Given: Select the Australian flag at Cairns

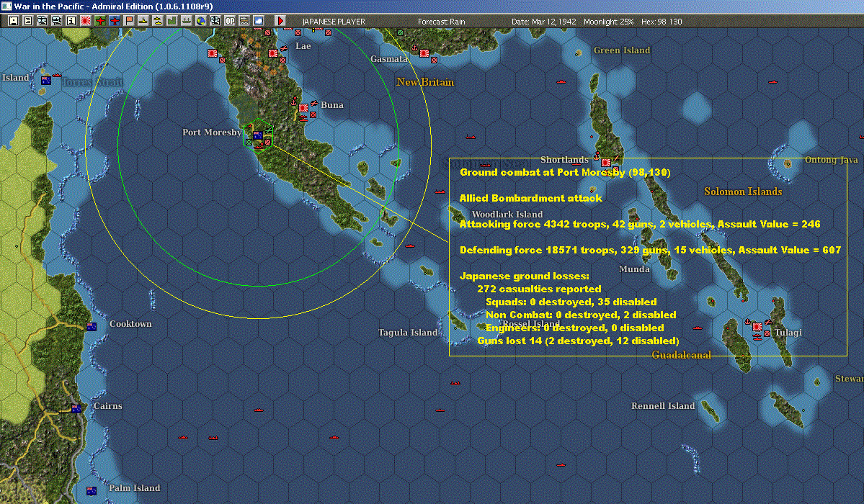Looking at the screenshot, I should coord(76,409).
